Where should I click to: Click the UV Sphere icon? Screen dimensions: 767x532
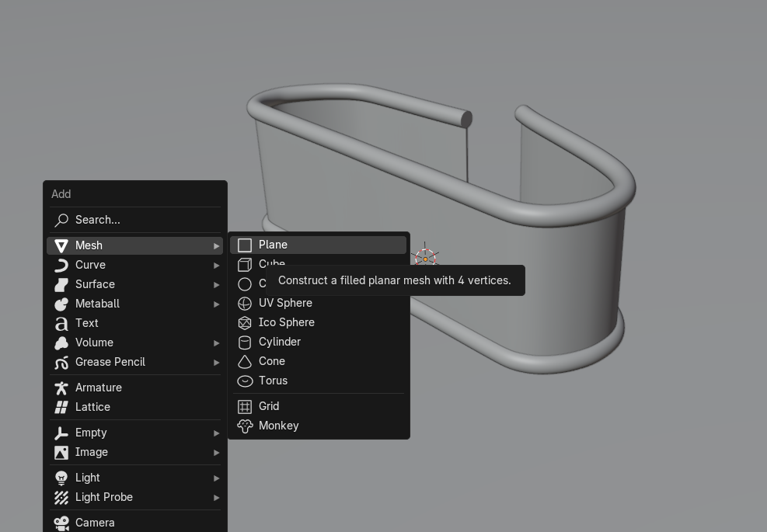(245, 304)
